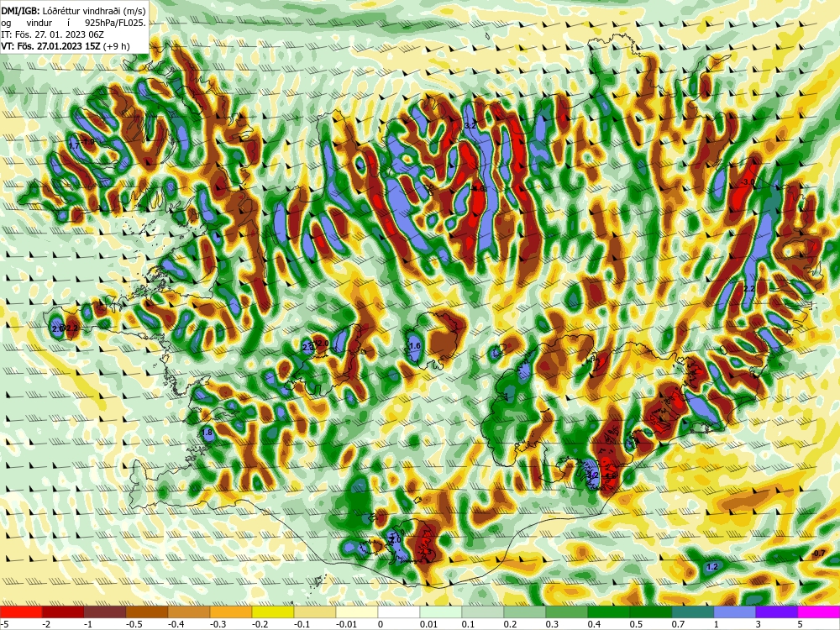Click the 'DMI/IGB: Lóðréttur vindhraði (m/s)' title line
840x630 pixels.
coord(73,11)
